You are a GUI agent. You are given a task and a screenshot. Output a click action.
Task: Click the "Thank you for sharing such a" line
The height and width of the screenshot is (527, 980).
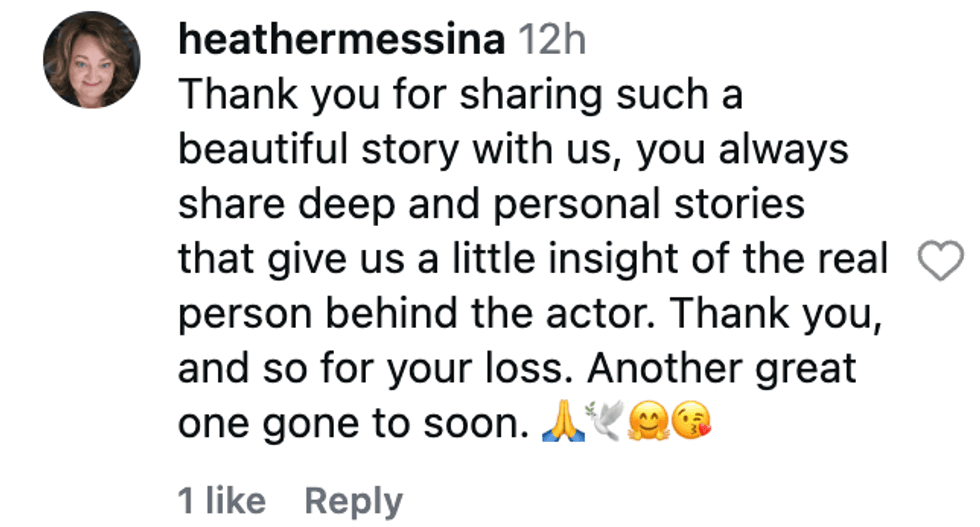coord(460,96)
